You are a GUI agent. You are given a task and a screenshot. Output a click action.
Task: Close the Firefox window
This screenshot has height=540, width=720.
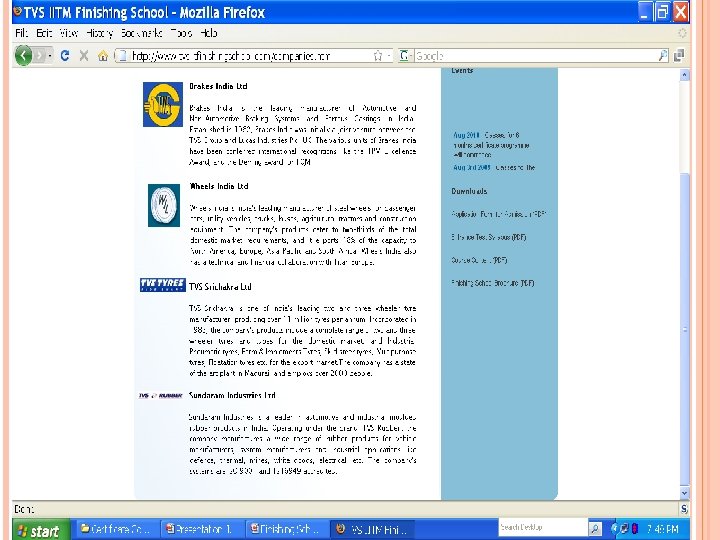[x=681, y=11]
